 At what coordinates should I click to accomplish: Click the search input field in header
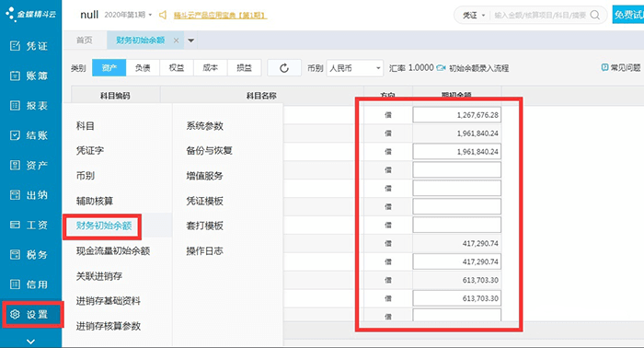(x=540, y=16)
